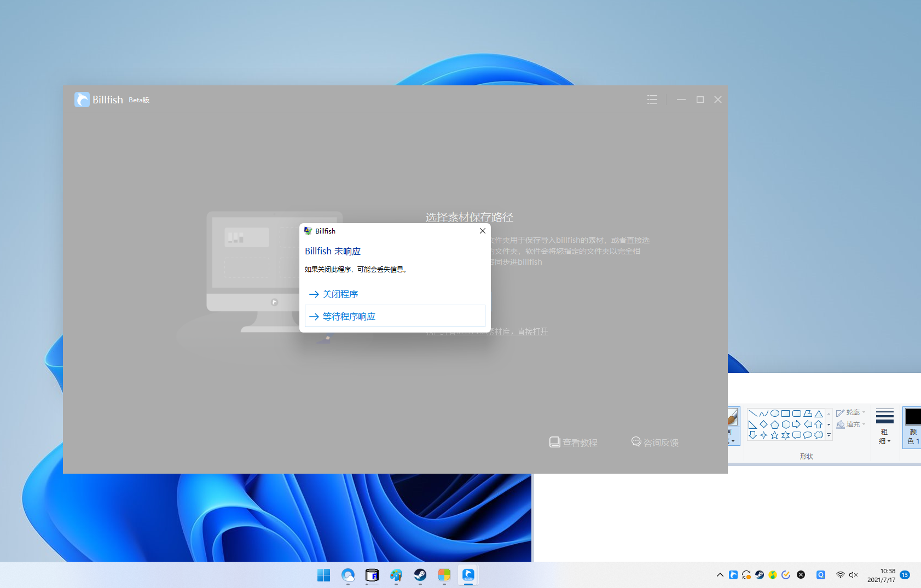
Task: Select the up arrow shape in Paint
Action: (819, 424)
